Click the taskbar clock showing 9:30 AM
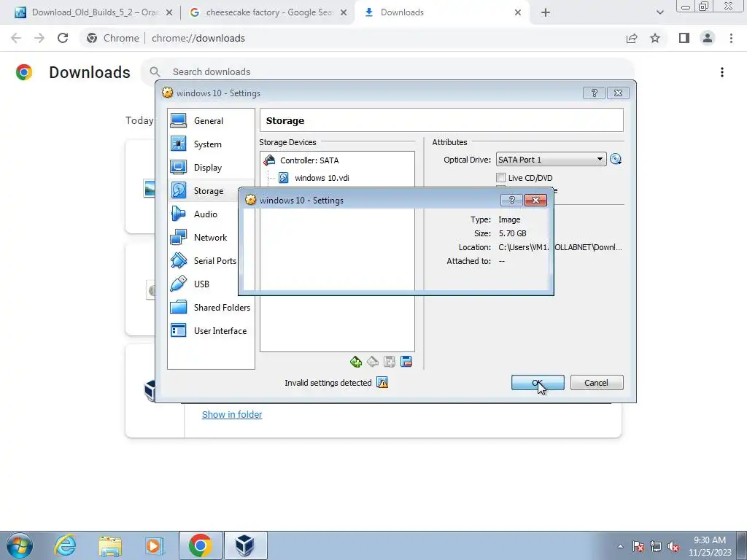The width and height of the screenshot is (747, 560). point(710,546)
